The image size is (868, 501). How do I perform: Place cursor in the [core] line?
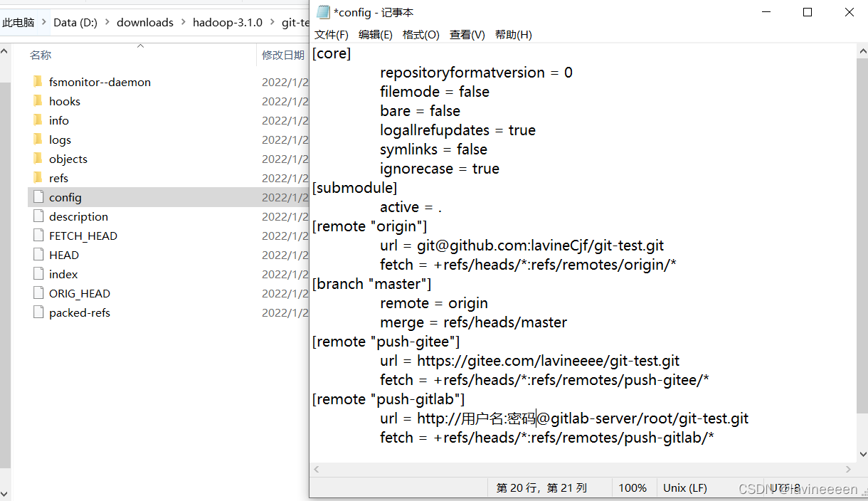332,53
